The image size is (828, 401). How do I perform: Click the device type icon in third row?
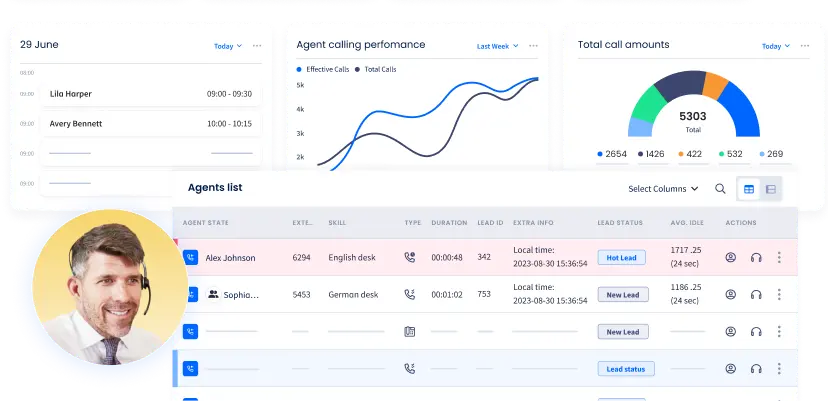[x=410, y=331]
